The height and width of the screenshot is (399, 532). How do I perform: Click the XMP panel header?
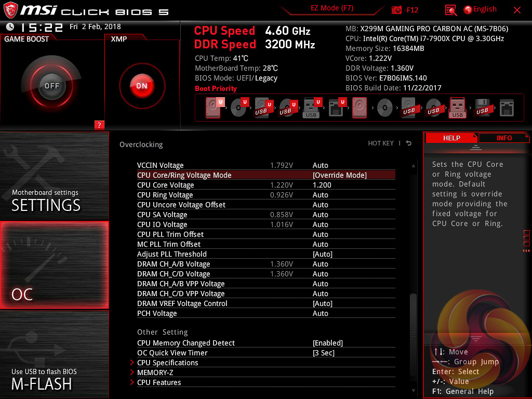(119, 39)
